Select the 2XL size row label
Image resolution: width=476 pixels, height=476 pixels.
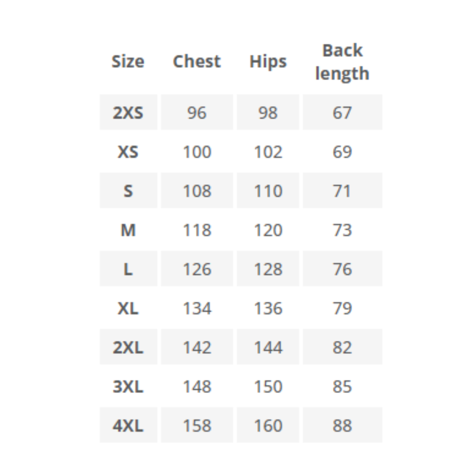128,347
